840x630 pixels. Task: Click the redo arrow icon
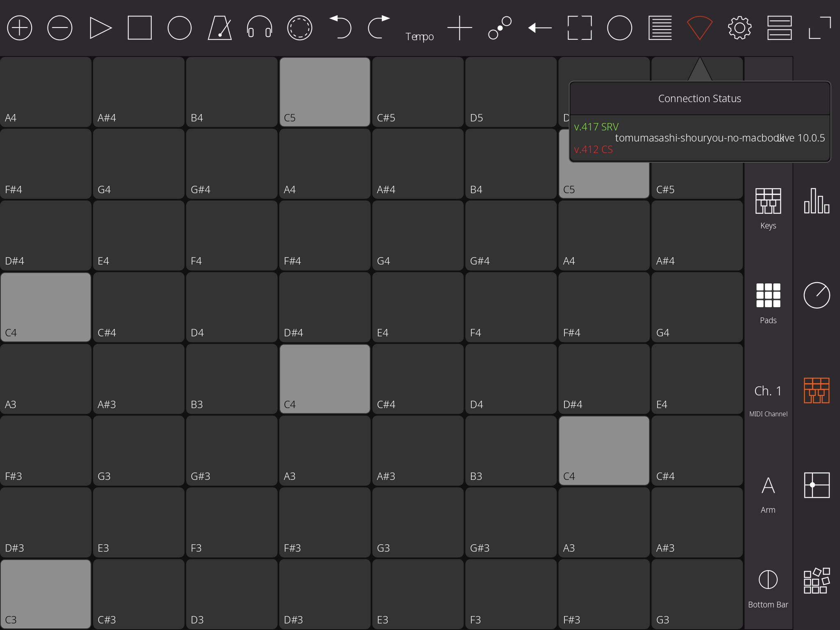coord(378,27)
